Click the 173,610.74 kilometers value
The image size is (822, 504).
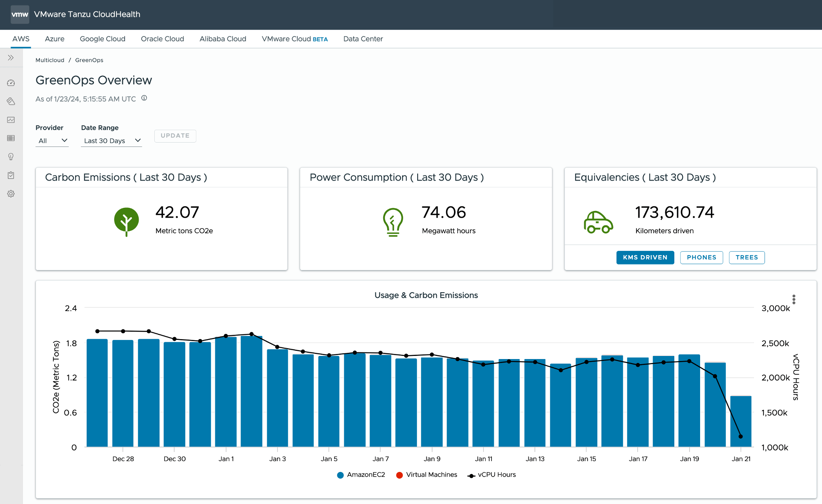[x=675, y=213]
